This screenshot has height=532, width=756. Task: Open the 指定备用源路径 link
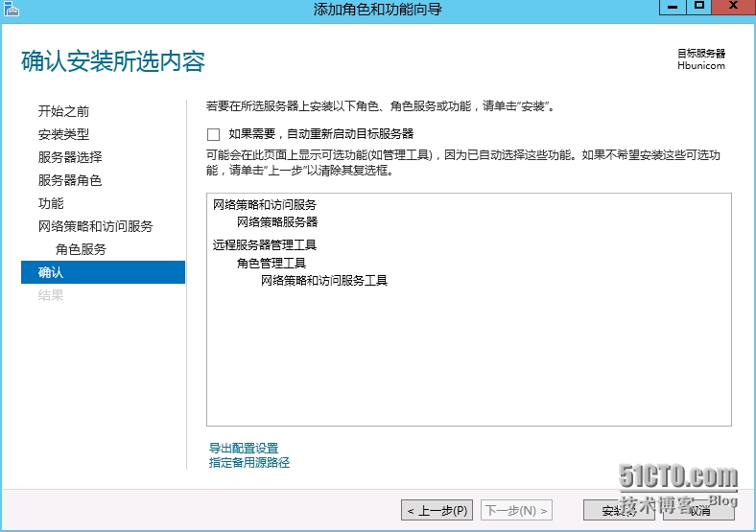pyautogui.click(x=249, y=463)
